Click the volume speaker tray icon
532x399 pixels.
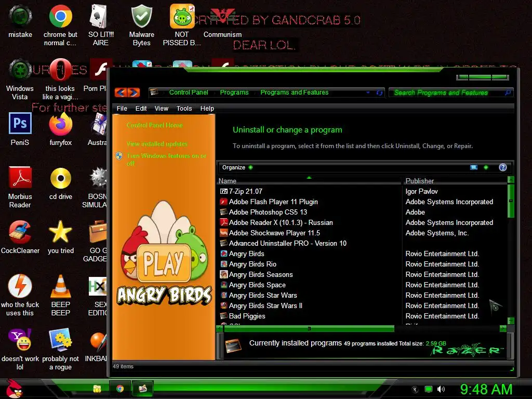pos(441,389)
